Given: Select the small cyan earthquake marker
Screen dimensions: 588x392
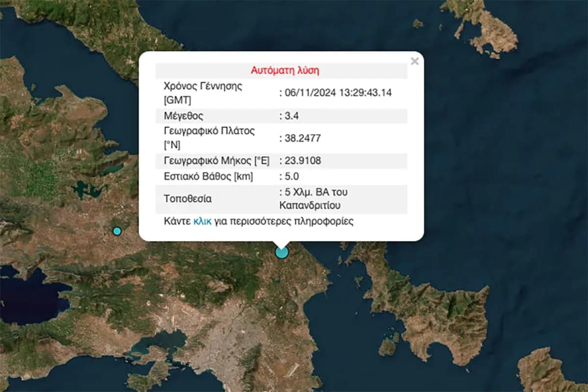Looking at the screenshot, I should 116,231.
